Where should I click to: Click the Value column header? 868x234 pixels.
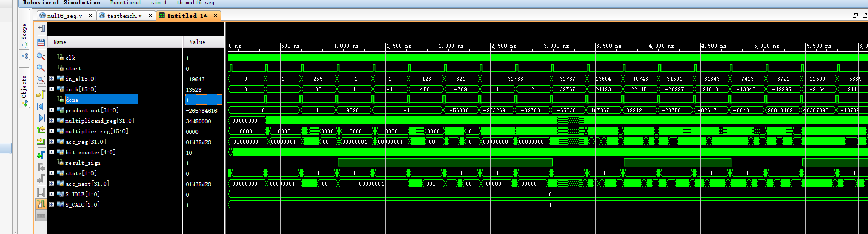click(x=203, y=42)
